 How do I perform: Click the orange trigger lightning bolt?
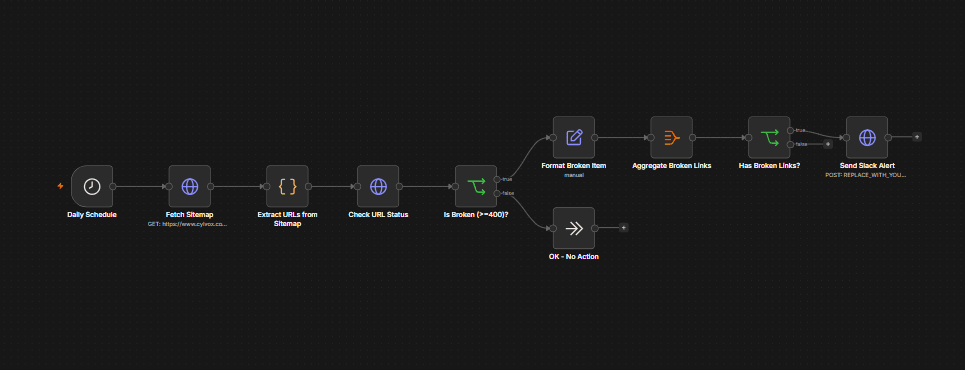click(x=60, y=186)
